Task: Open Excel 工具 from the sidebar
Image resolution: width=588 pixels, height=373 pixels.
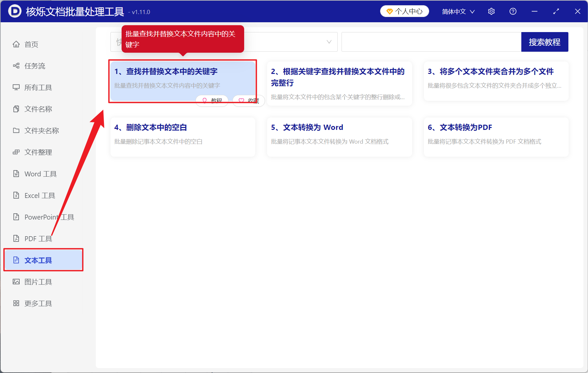Action: (39, 195)
